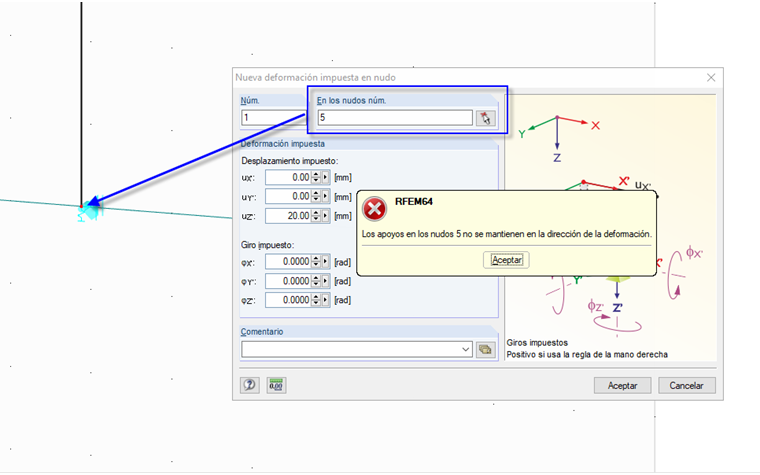Click the uy spinner arrows

coord(316,196)
